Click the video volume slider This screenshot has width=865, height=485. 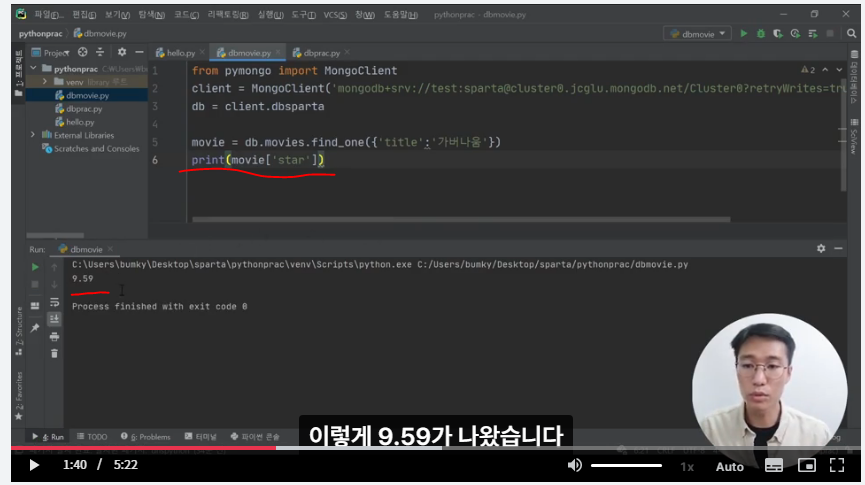click(626, 466)
